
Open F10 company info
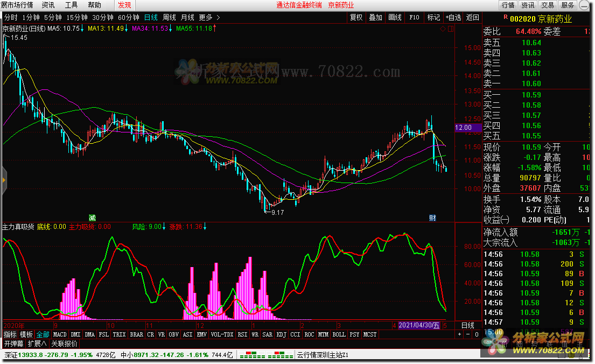point(415,17)
